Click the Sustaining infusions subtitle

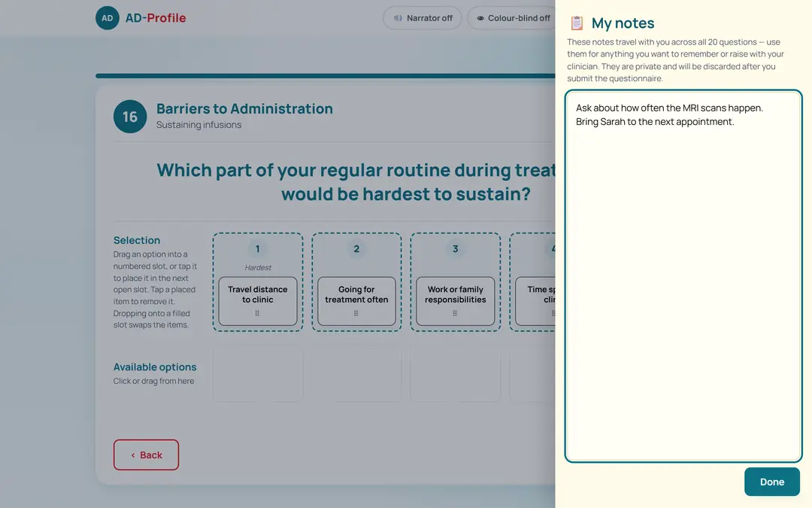(x=198, y=125)
